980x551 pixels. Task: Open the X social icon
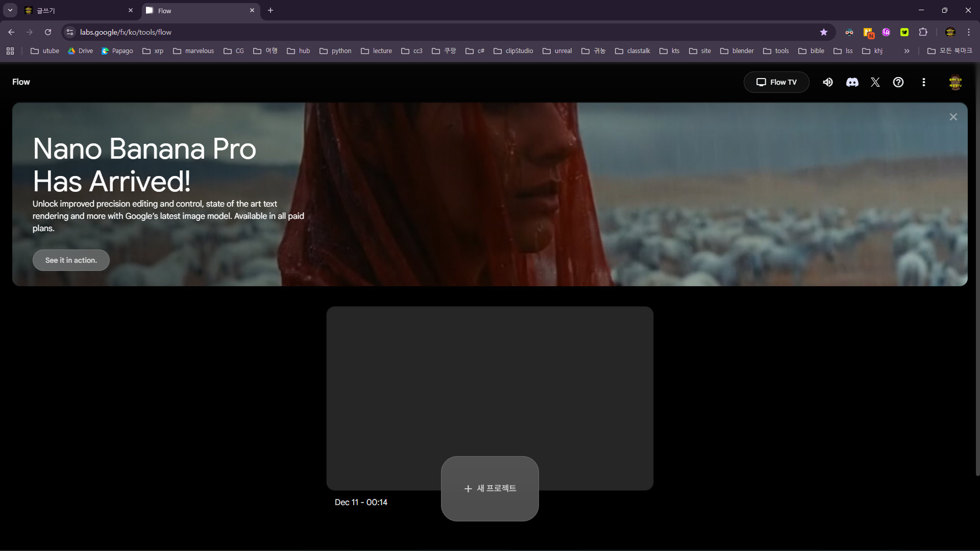pos(875,82)
